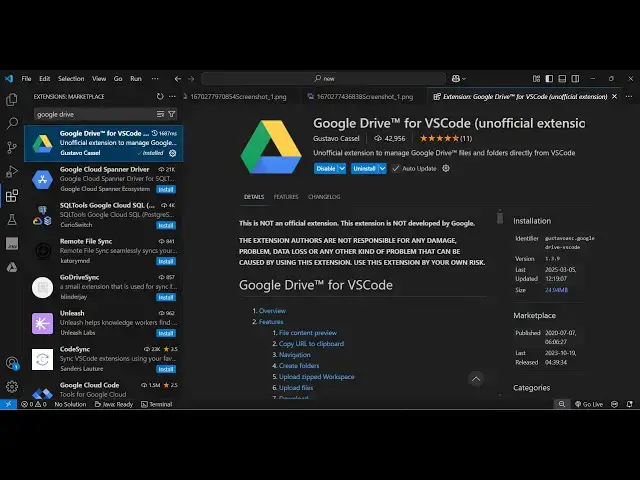Show errors and warnings in status bar
This screenshot has height=480, width=640.
click(x=34, y=404)
